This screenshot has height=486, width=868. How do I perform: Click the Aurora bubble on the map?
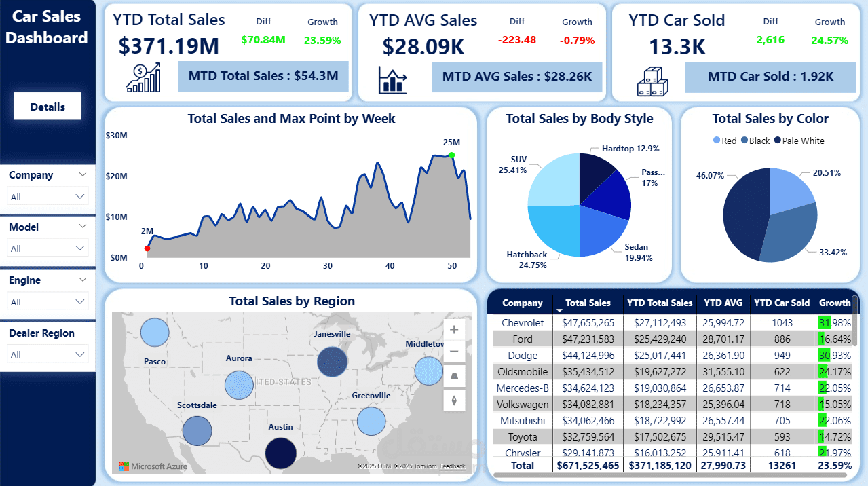point(239,385)
